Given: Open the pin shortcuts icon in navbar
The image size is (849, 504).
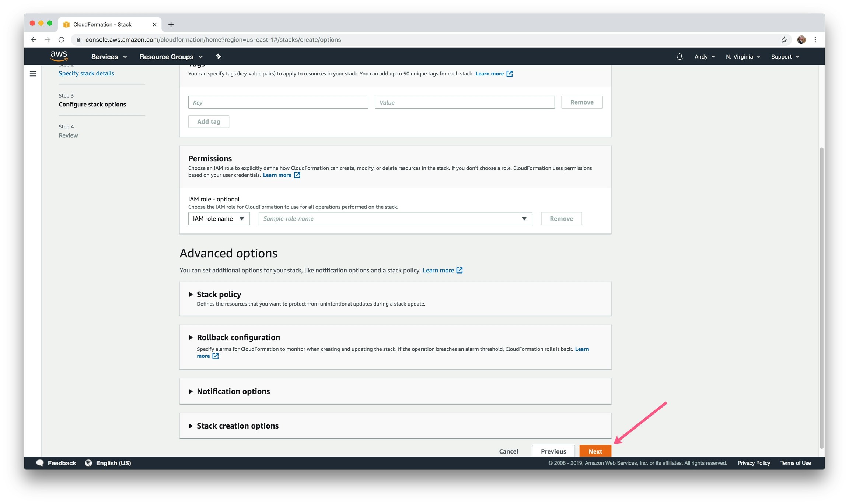Looking at the screenshot, I should point(219,56).
